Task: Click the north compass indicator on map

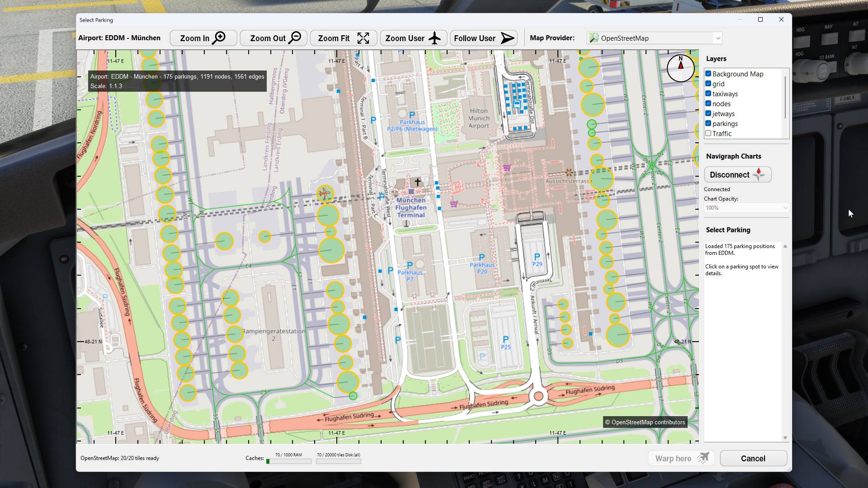Action: [x=680, y=68]
